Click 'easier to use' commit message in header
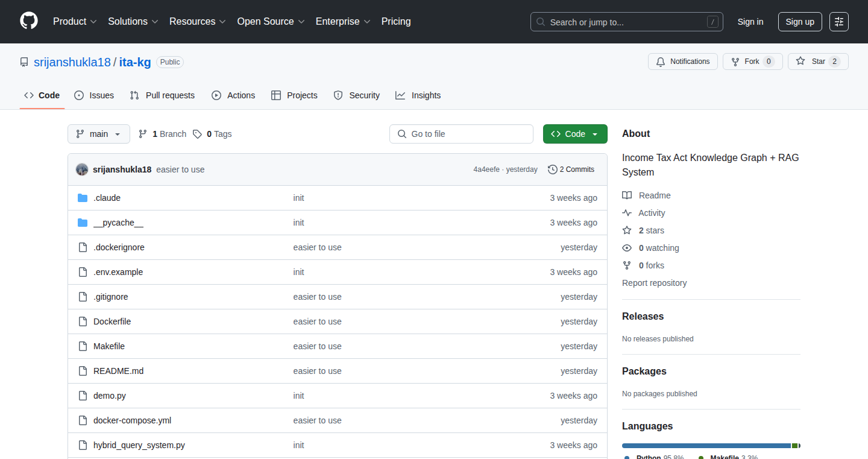 180,169
